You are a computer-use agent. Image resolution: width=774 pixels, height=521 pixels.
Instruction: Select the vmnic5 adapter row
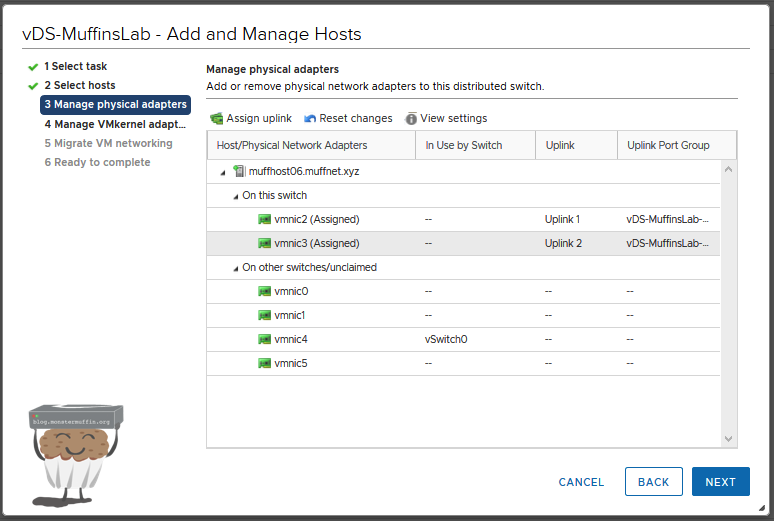462,363
